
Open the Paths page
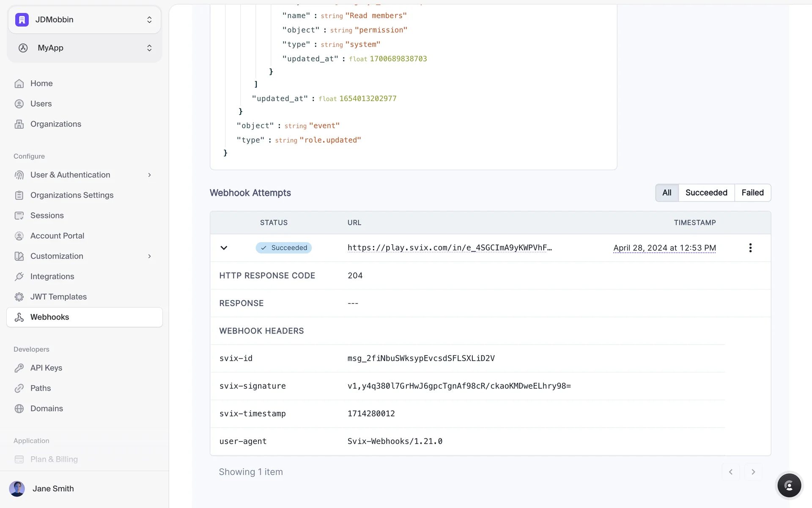coord(41,388)
